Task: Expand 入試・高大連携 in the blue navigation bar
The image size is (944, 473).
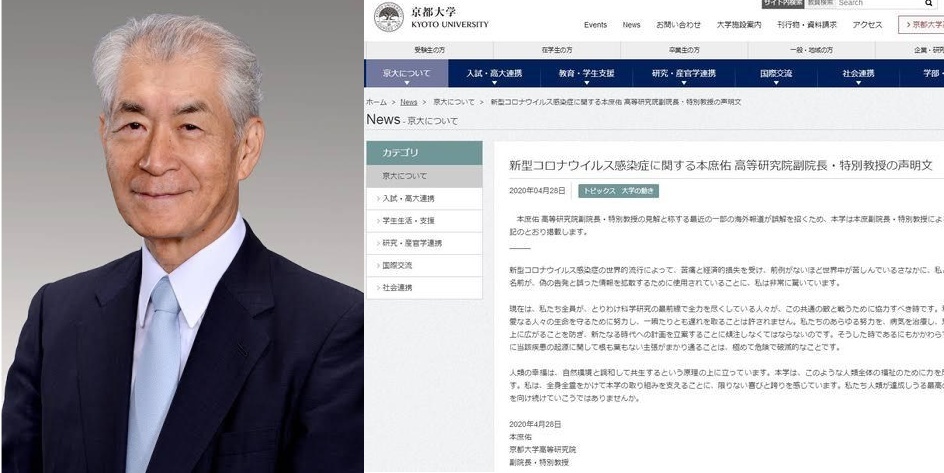Action: pos(494,74)
